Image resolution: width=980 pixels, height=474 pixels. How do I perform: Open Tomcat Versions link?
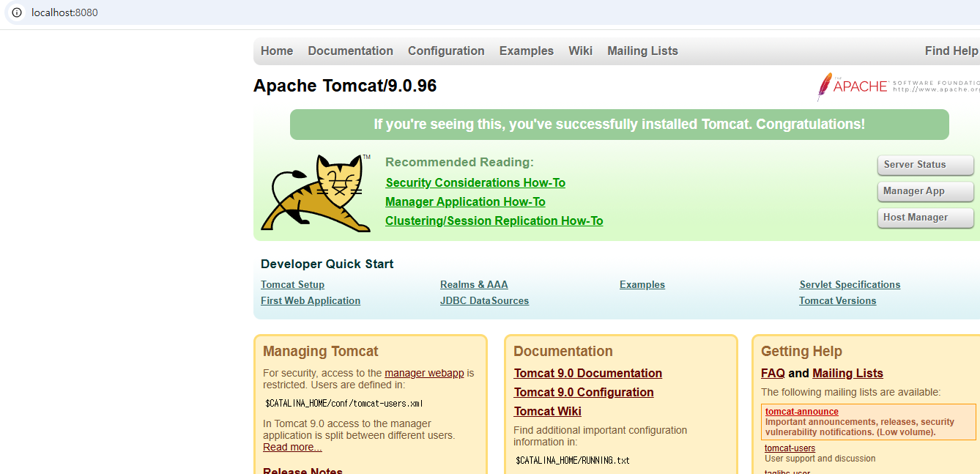[x=837, y=300]
